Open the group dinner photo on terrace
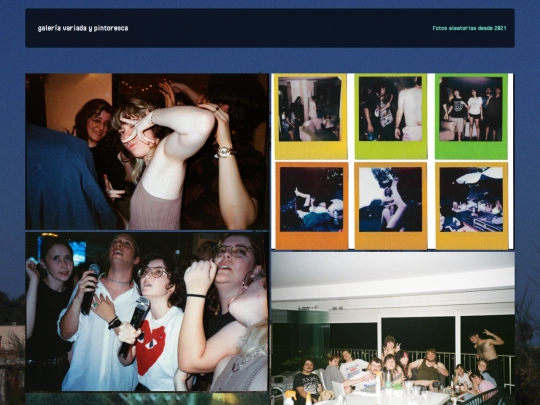The image size is (540, 405). (393, 329)
